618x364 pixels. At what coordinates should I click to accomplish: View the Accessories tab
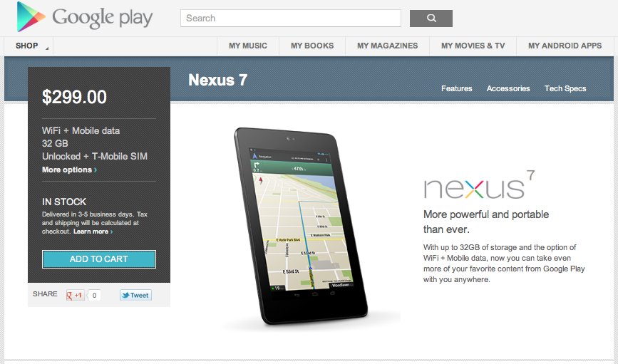[x=508, y=88]
